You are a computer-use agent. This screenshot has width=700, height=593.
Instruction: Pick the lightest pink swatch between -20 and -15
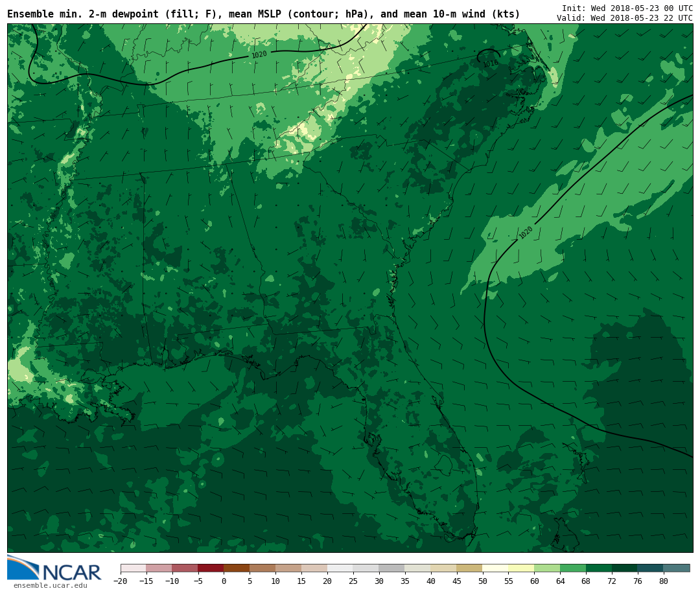point(133,568)
